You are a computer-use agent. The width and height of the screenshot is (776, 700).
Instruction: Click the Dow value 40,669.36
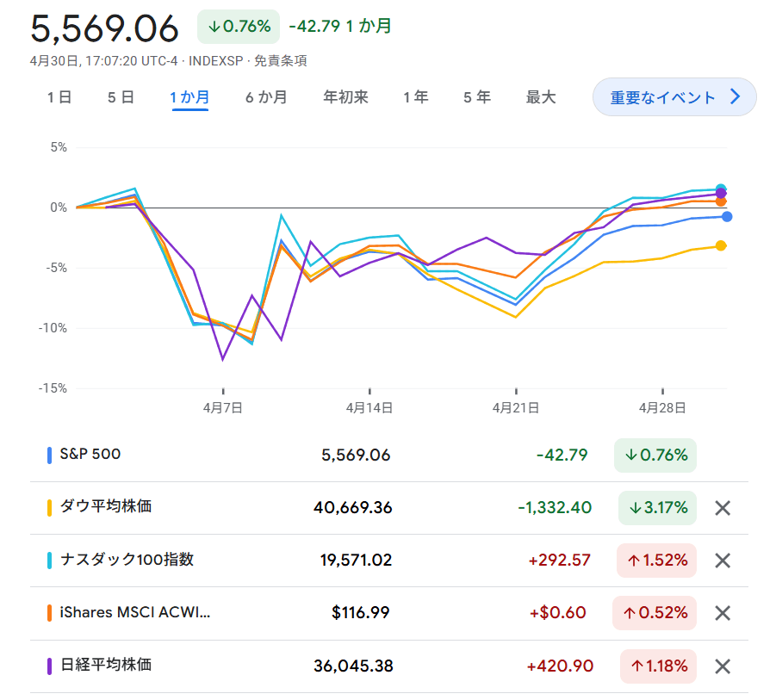coord(353,507)
